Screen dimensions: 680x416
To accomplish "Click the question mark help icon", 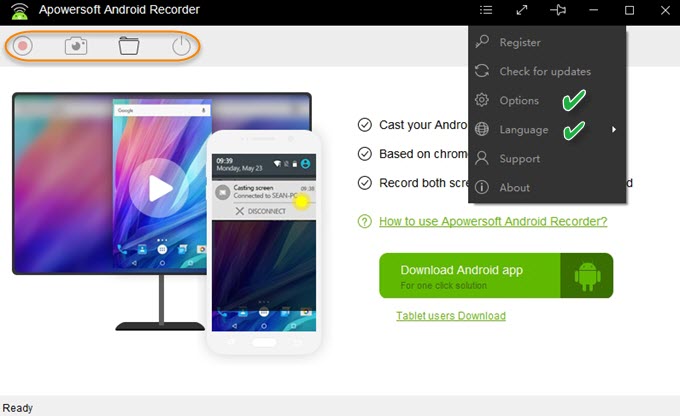I will [365, 221].
